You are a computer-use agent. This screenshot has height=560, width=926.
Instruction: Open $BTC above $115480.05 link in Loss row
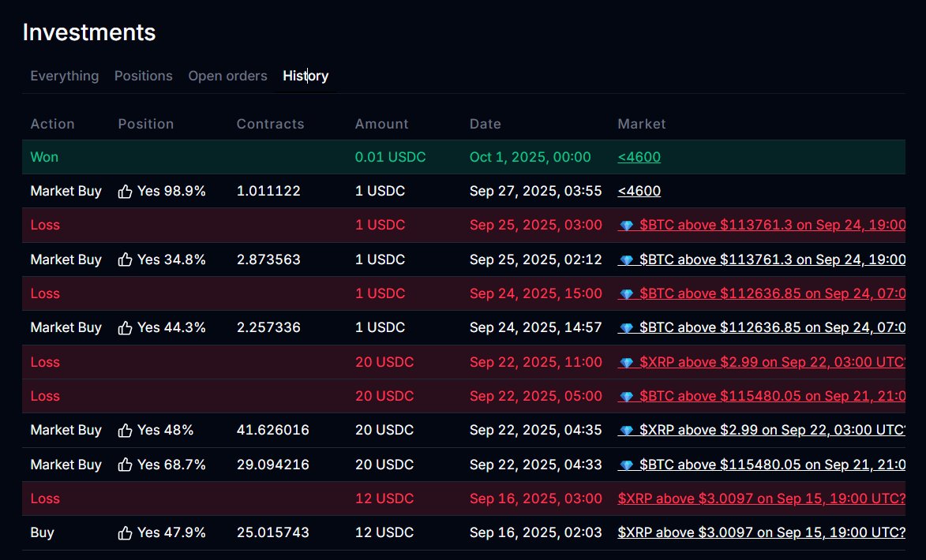[x=762, y=396]
